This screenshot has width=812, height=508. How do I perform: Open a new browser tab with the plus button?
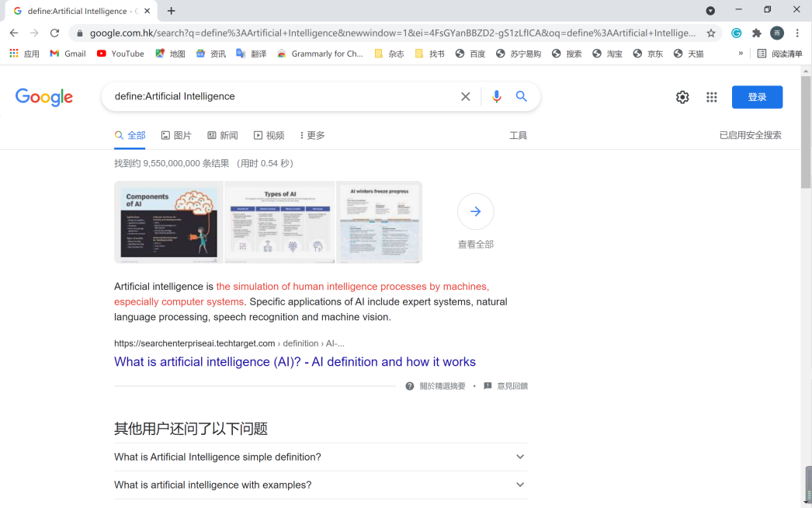171,11
